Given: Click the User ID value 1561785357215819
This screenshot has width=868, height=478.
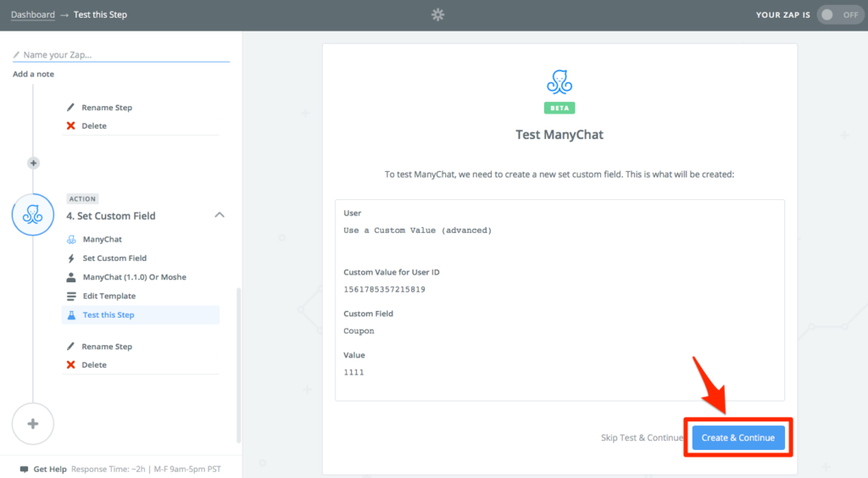Looking at the screenshot, I should click(x=384, y=289).
